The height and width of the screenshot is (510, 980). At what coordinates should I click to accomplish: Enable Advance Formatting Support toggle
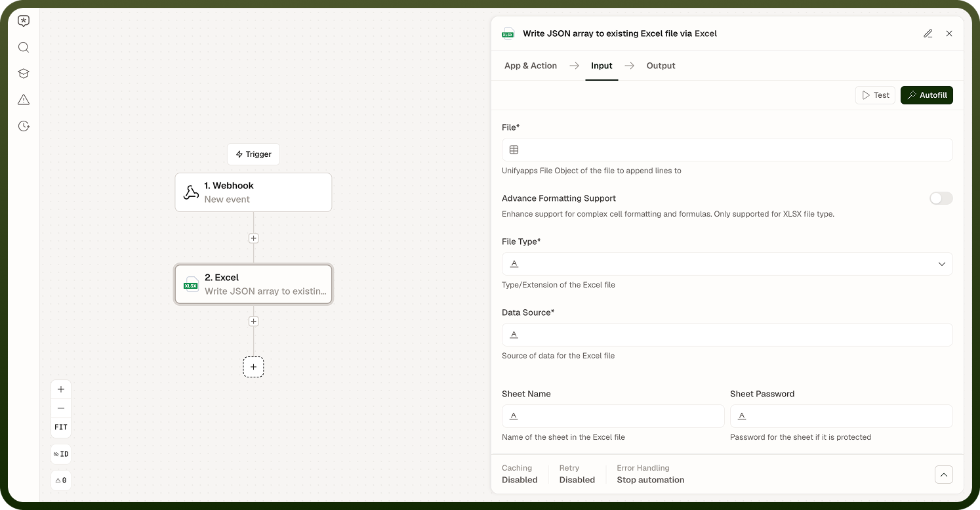click(941, 198)
